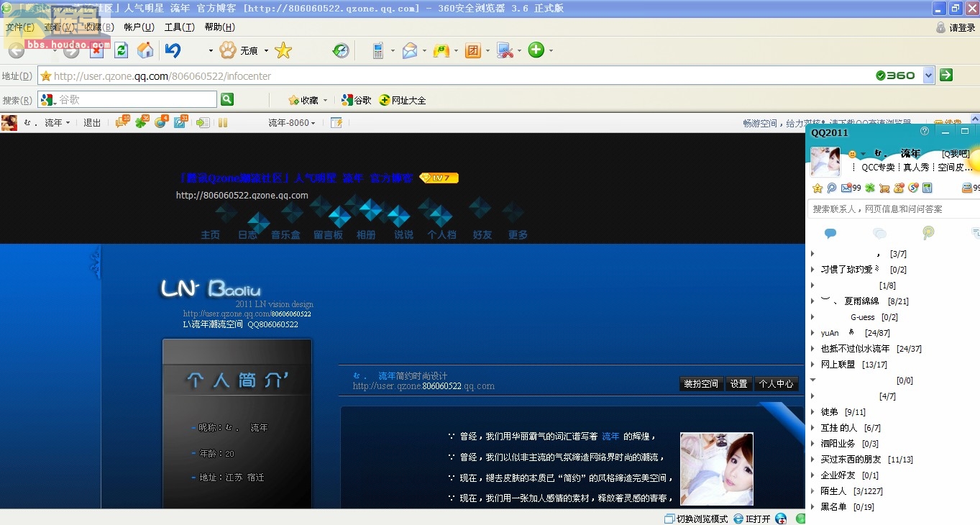The height and width of the screenshot is (525, 980).
Task: Click the yellow Favorites star toolbar icon
Action: click(x=283, y=50)
